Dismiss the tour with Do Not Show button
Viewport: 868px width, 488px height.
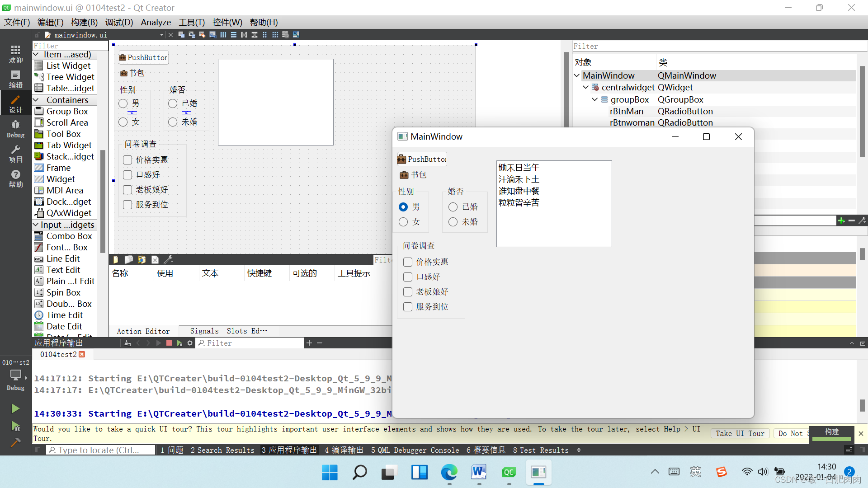[792, 433]
